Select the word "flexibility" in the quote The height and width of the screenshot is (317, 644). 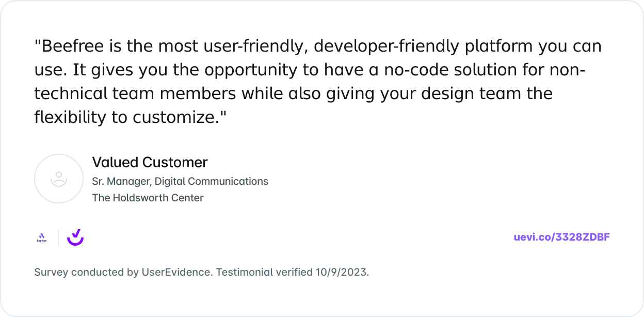(70, 118)
